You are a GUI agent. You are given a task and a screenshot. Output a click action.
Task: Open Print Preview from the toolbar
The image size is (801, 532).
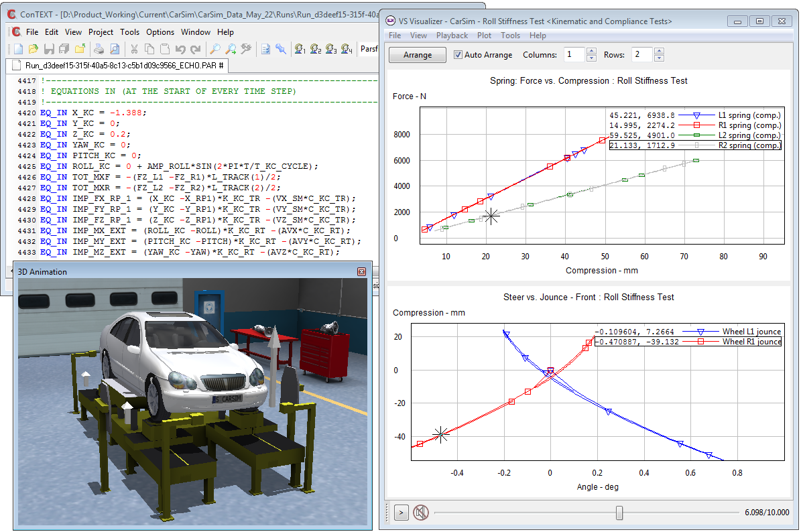pos(115,49)
